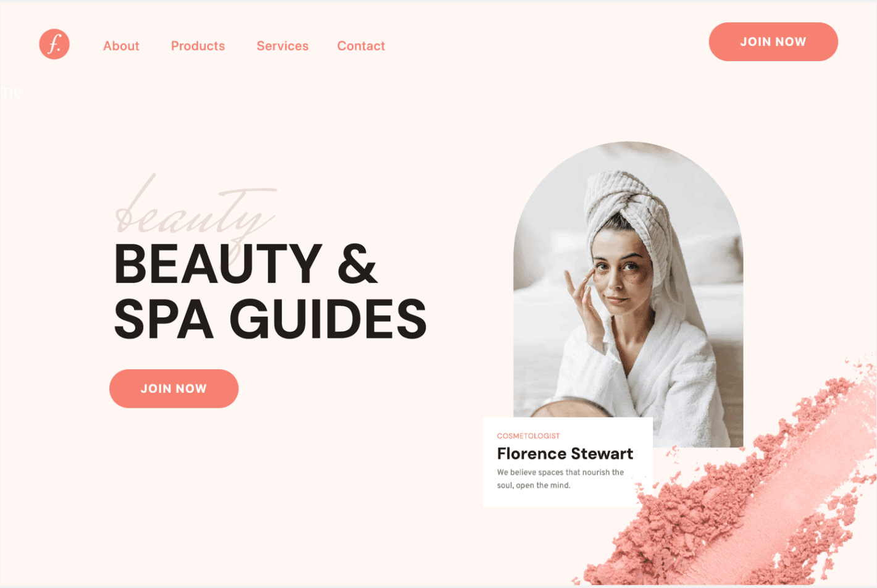Click the faint partial text at the left edge

pyautogui.click(x=12, y=93)
